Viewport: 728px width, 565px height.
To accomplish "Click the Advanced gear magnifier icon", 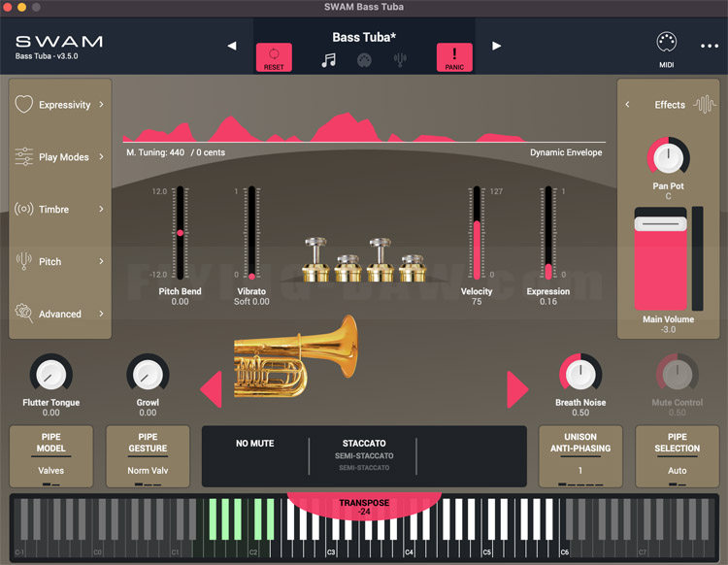I will pos(23,314).
